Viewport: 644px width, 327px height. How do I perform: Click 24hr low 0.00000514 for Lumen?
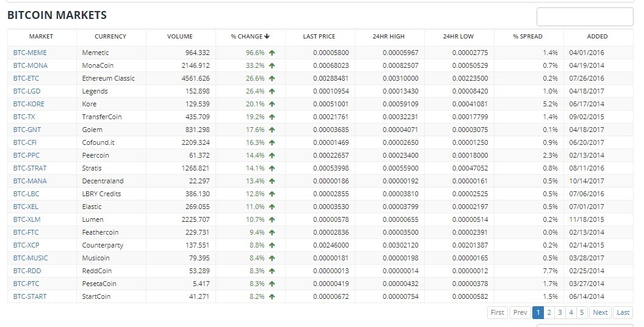(470, 219)
